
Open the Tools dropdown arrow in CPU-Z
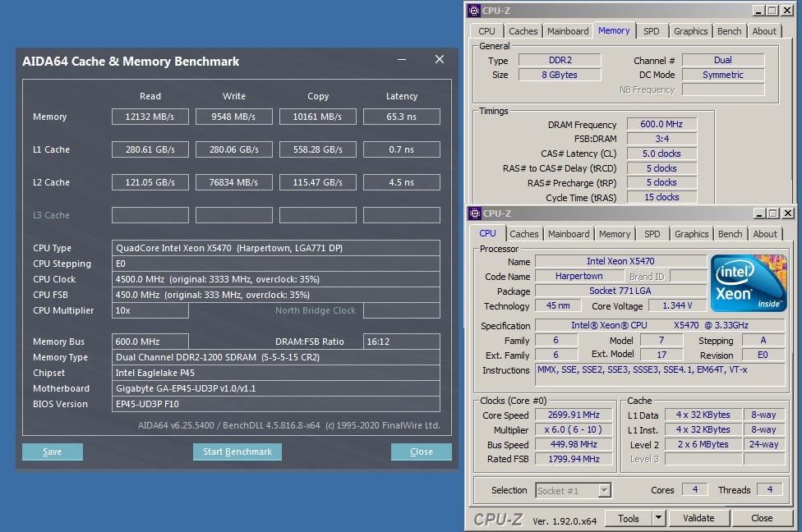659,518
